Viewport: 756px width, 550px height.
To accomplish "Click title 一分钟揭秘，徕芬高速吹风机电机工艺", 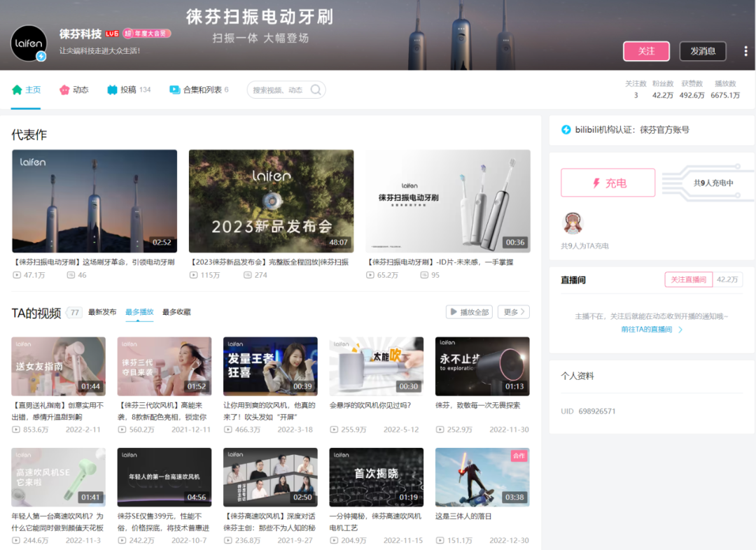I will click(x=376, y=522).
